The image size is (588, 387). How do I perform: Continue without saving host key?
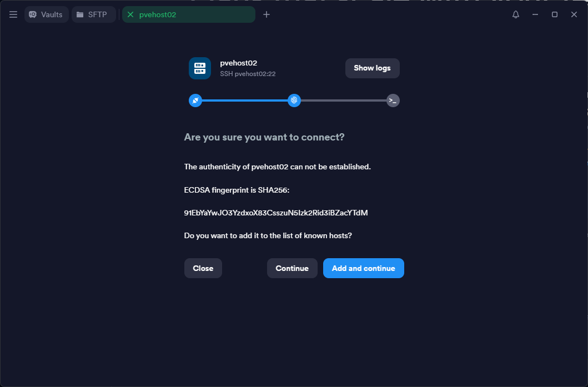(x=292, y=268)
